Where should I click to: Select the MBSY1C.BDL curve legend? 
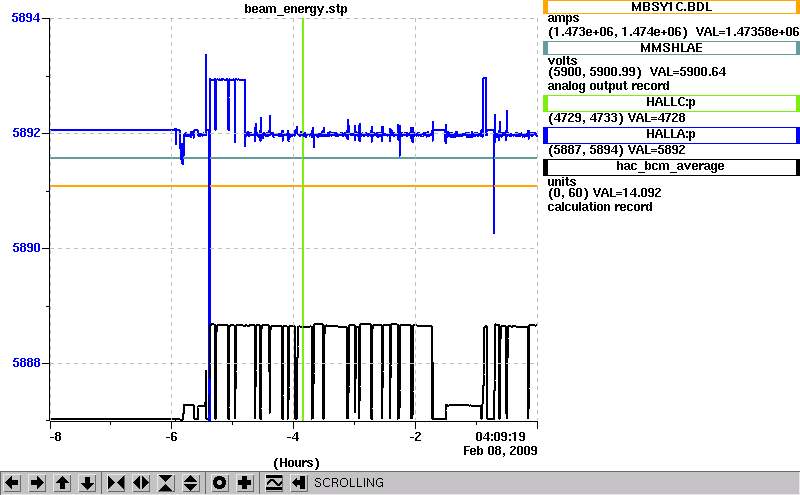(x=671, y=7)
